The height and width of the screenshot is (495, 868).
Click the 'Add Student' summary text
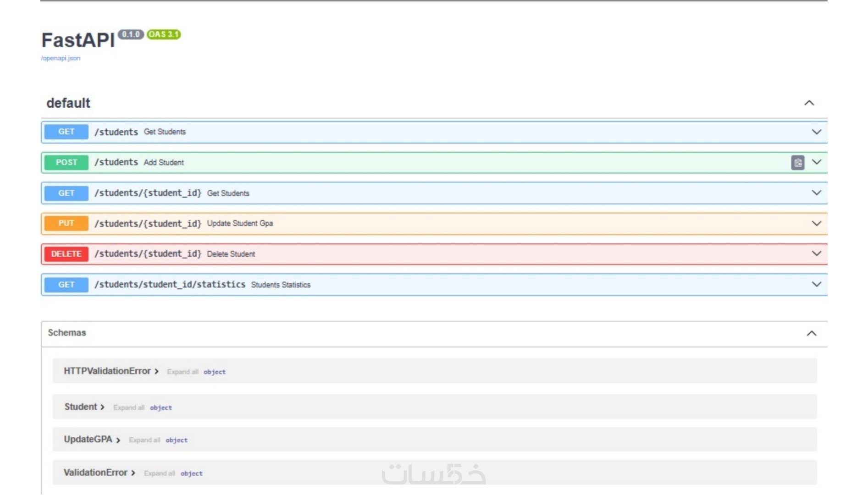pos(164,163)
